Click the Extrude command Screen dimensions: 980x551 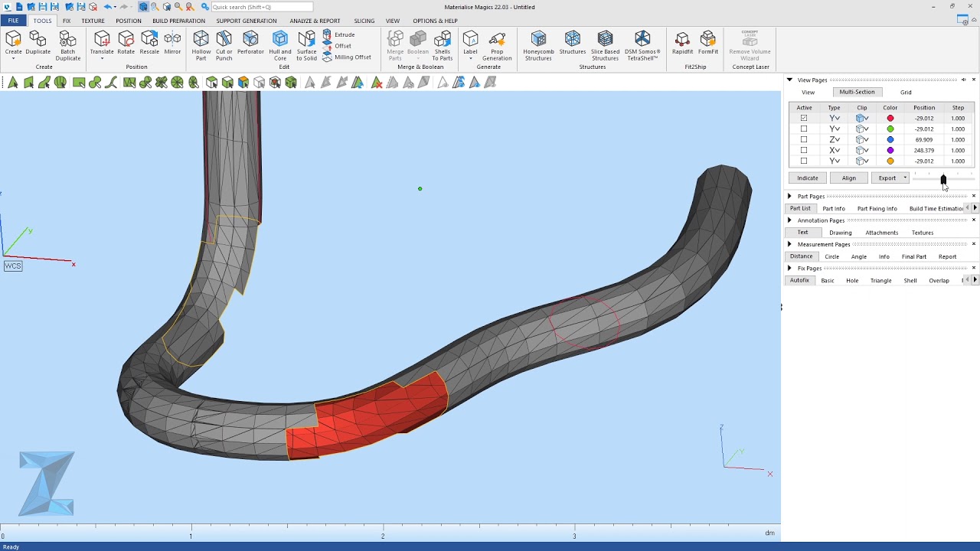coord(338,34)
